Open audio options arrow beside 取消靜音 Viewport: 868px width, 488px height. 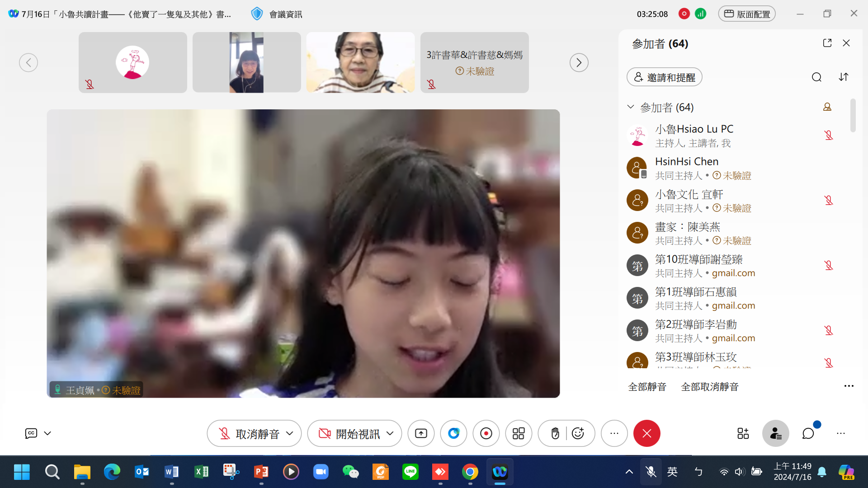pos(290,434)
